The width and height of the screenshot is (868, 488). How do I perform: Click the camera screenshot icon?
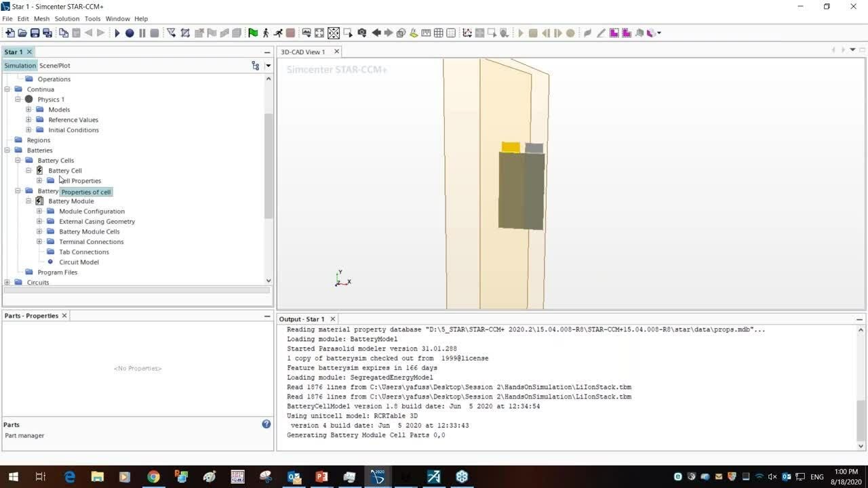pos(362,33)
